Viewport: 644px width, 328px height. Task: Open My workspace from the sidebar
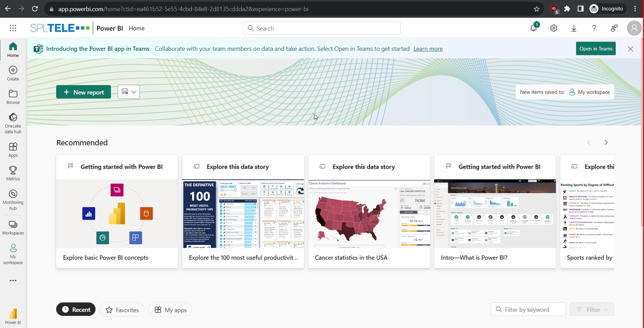tap(13, 254)
